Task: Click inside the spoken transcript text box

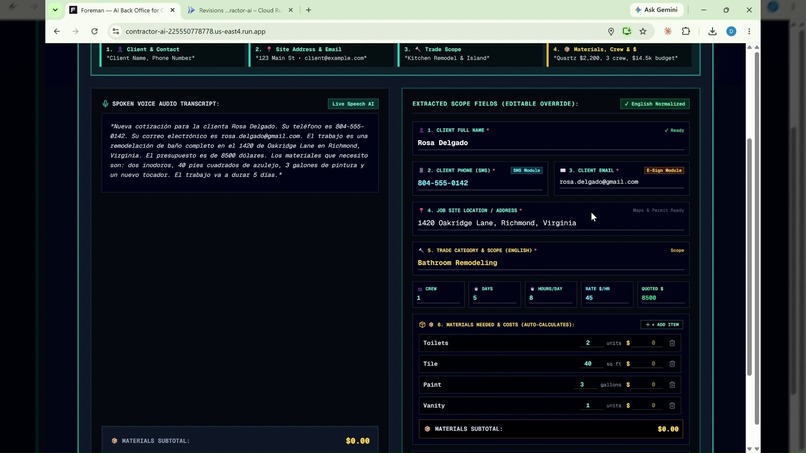Action: coord(240,153)
